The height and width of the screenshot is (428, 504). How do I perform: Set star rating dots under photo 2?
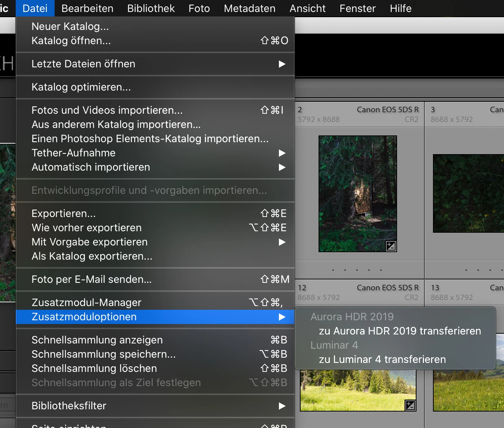pyautogui.click(x=357, y=270)
